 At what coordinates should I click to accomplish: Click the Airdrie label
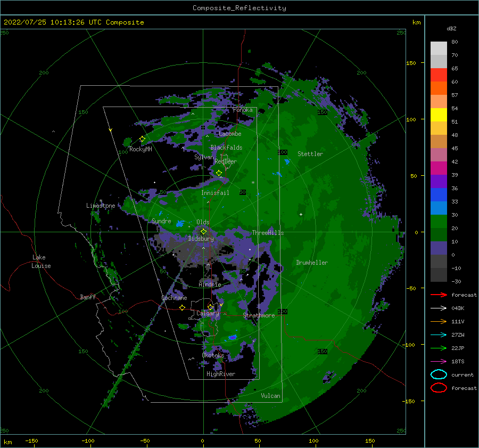[x=210, y=284]
